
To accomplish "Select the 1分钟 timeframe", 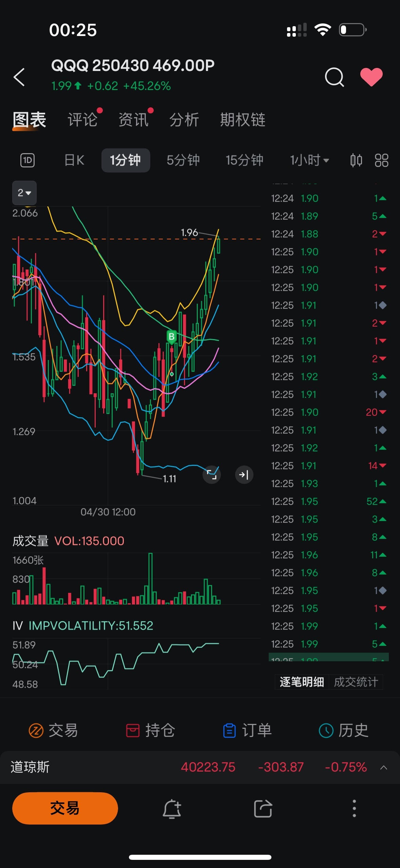I will click(x=126, y=160).
